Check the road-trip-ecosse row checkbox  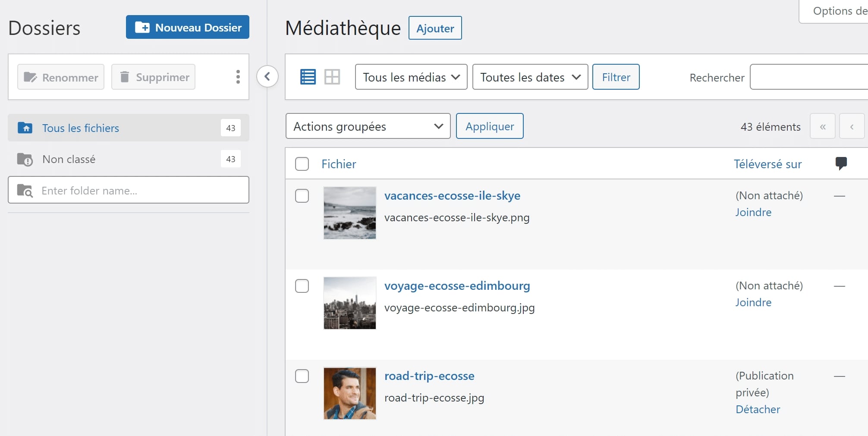[302, 376]
